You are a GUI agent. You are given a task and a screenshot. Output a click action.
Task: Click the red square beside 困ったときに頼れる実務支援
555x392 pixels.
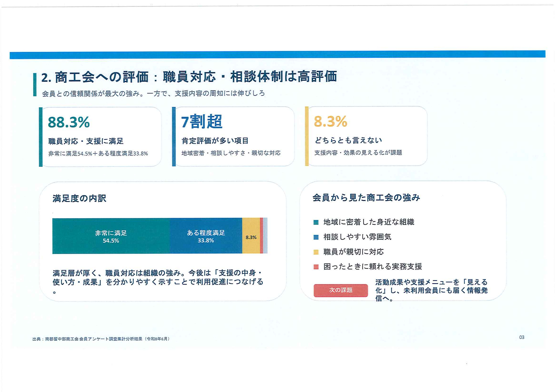pos(316,267)
